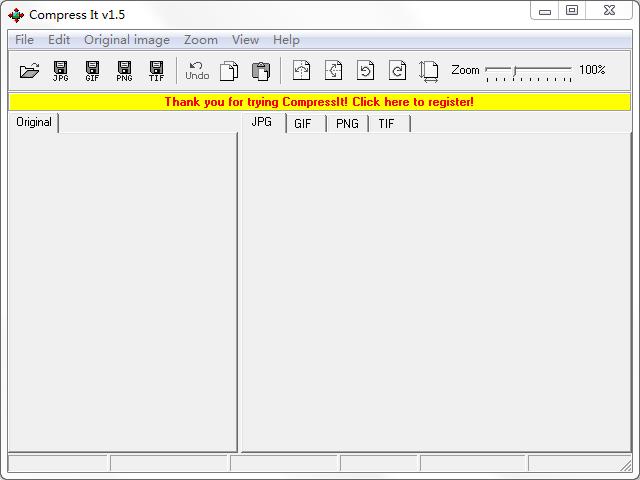640x480 pixels.
Task: Save image as GIF from toolbar
Action: click(x=92, y=71)
